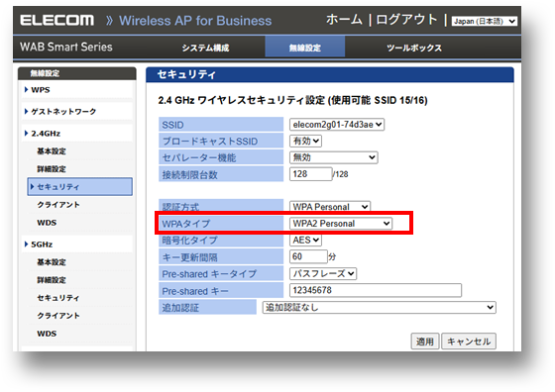Click the Wireless AP for Business title
The height and width of the screenshot is (392, 555).
pyautogui.click(x=195, y=21)
